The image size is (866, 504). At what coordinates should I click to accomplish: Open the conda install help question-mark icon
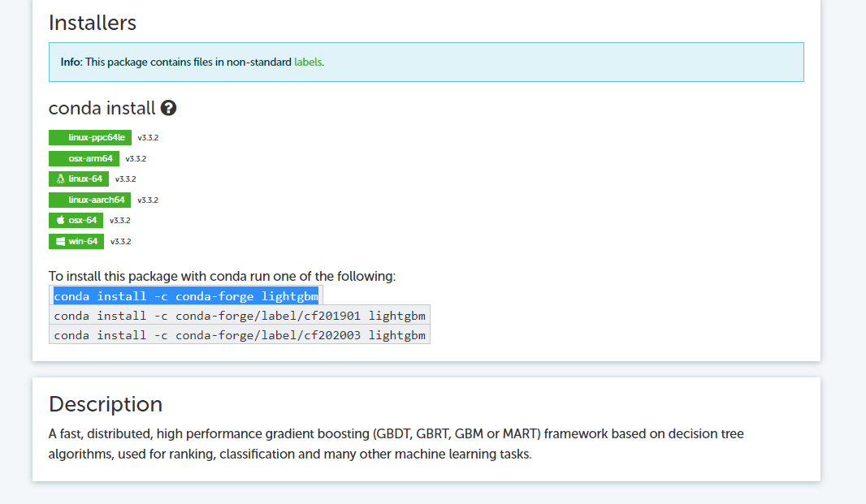[168, 108]
